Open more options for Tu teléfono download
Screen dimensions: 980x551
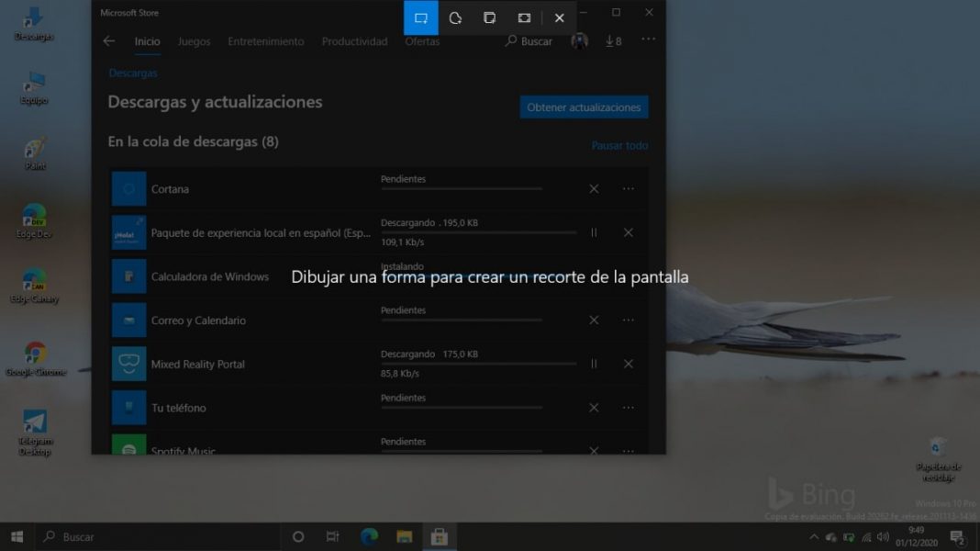click(x=629, y=407)
